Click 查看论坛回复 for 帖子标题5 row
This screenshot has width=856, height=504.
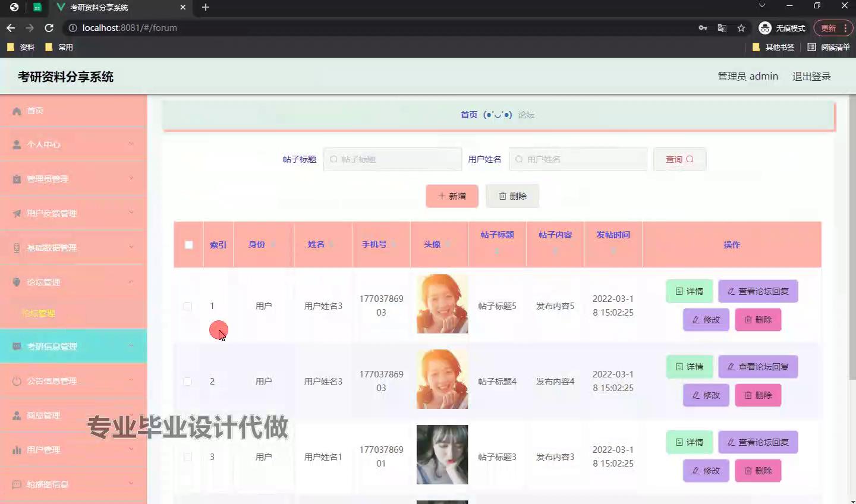(x=758, y=291)
